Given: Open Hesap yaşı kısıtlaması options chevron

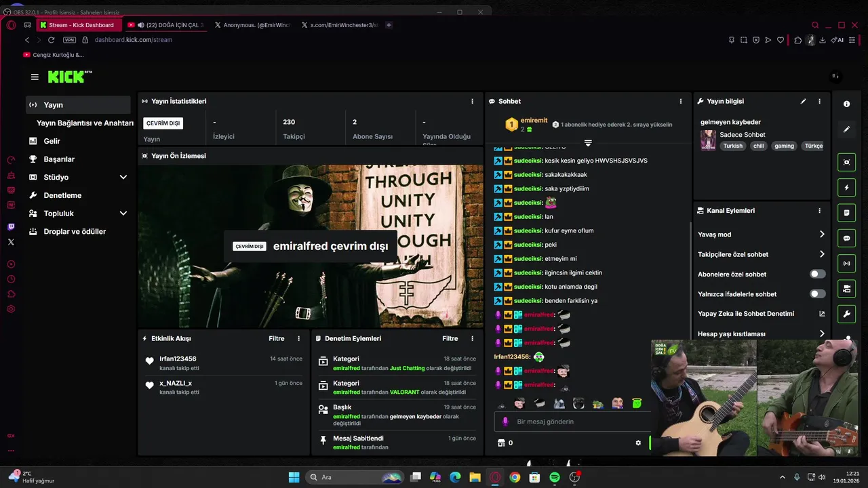Looking at the screenshot, I should 822,333.
